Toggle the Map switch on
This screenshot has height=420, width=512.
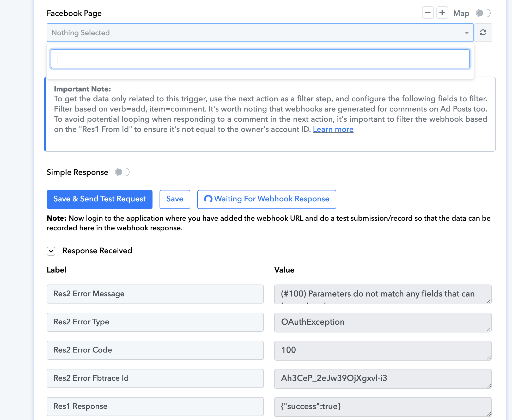(483, 13)
